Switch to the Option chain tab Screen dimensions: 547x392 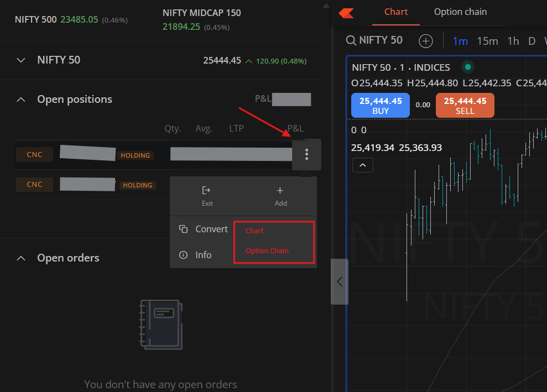[460, 12]
